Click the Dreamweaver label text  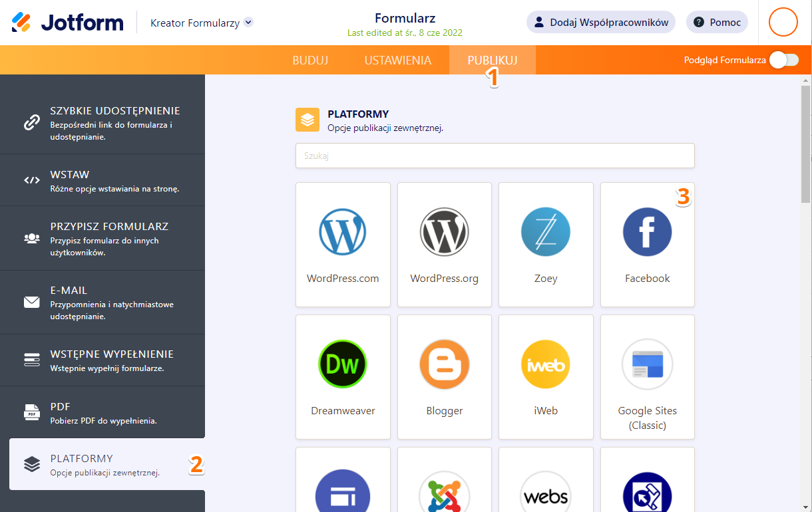point(343,411)
